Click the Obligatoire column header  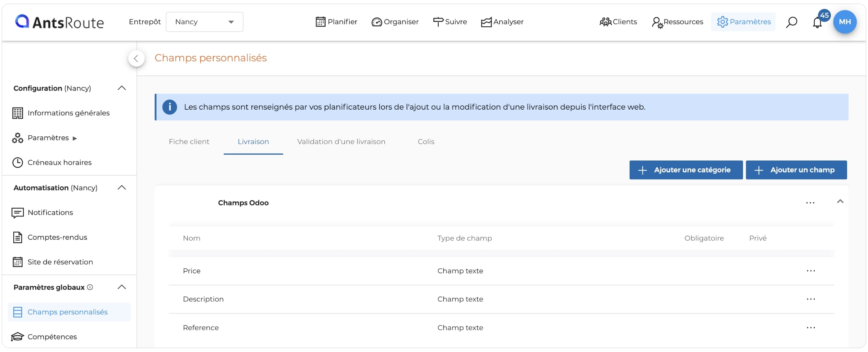(x=704, y=238)
